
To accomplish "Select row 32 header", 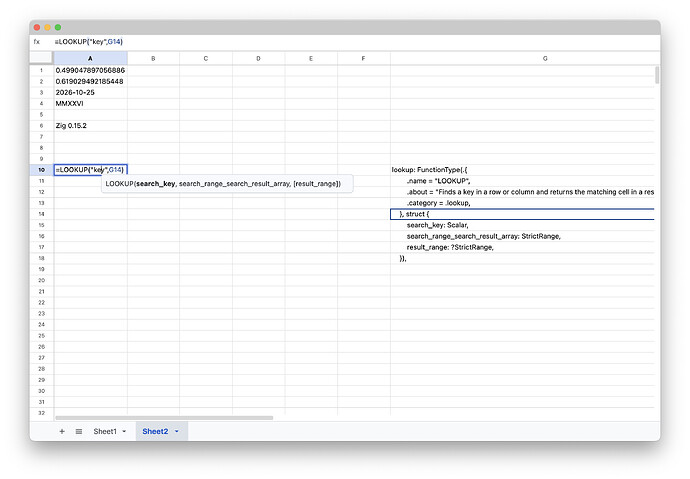I will (41, 413).
